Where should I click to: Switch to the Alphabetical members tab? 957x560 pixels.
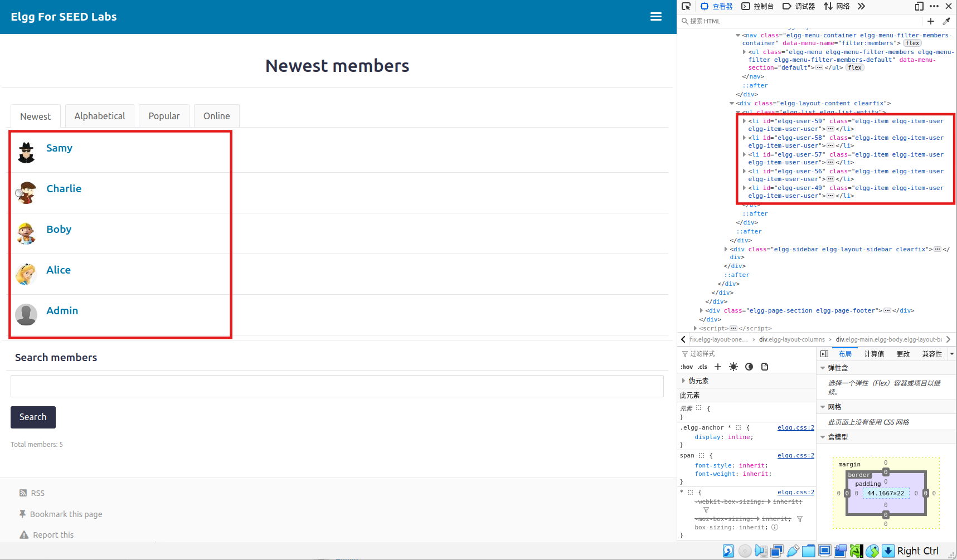point(100,116)
